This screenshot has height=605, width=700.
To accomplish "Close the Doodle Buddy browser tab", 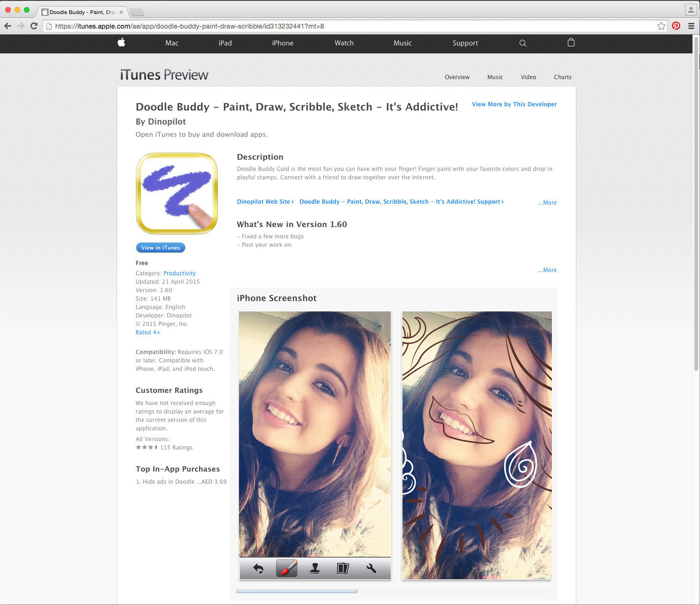I will point(121,12).
